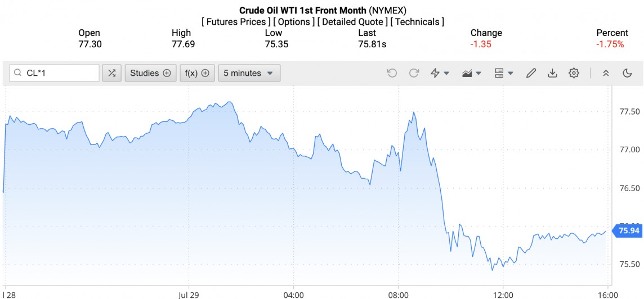Viewport: 644px width, 299px height.
Task: Collapse the toolbar with double chevron
Action: (x=606, y=73)
